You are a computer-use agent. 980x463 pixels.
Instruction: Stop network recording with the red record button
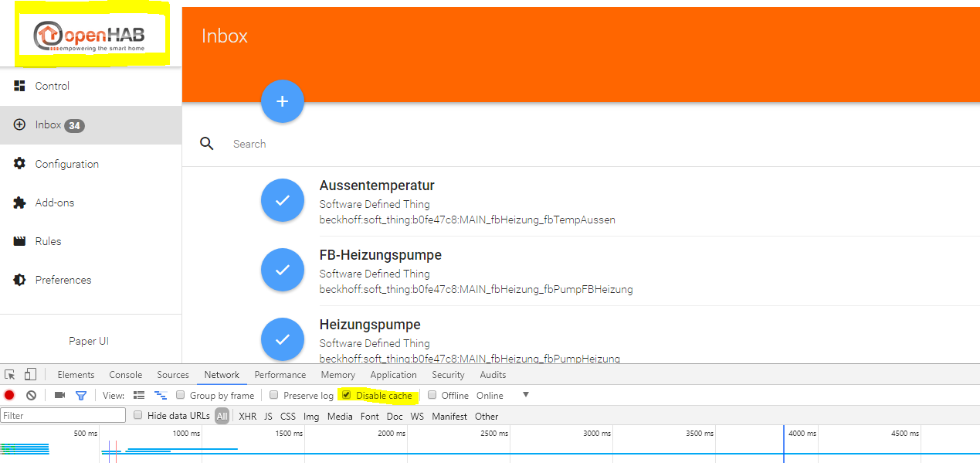tap(8, 395)
